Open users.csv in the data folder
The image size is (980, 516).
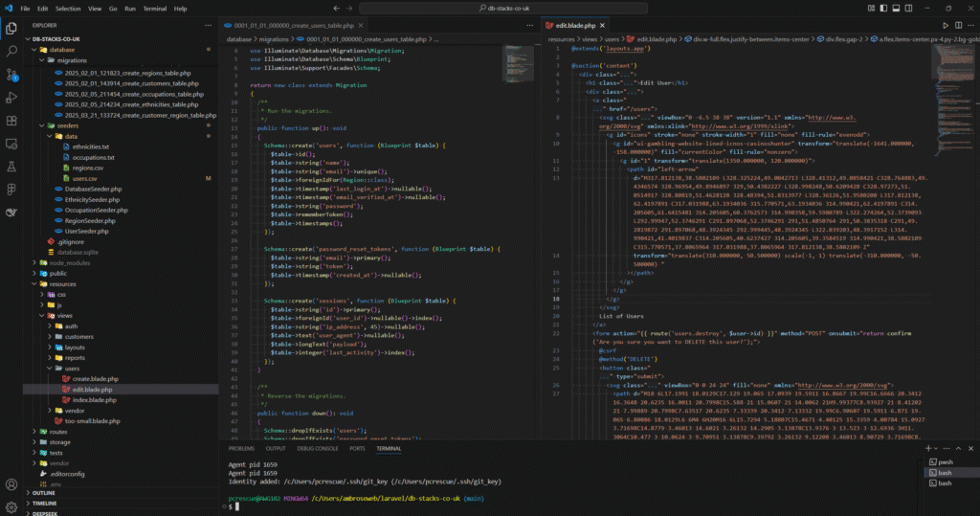84,178
